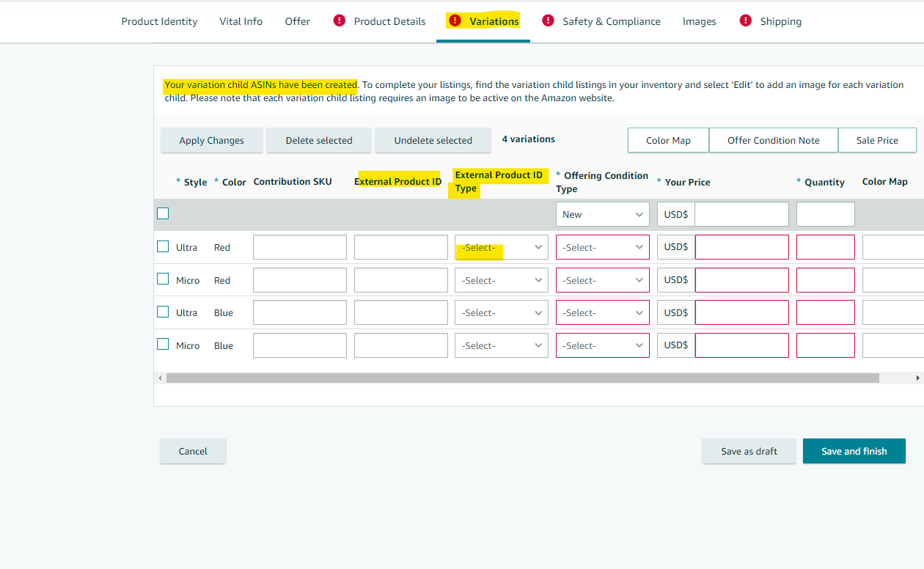
Task: Click the error icon beside Product Details
Action: [339, 21]
